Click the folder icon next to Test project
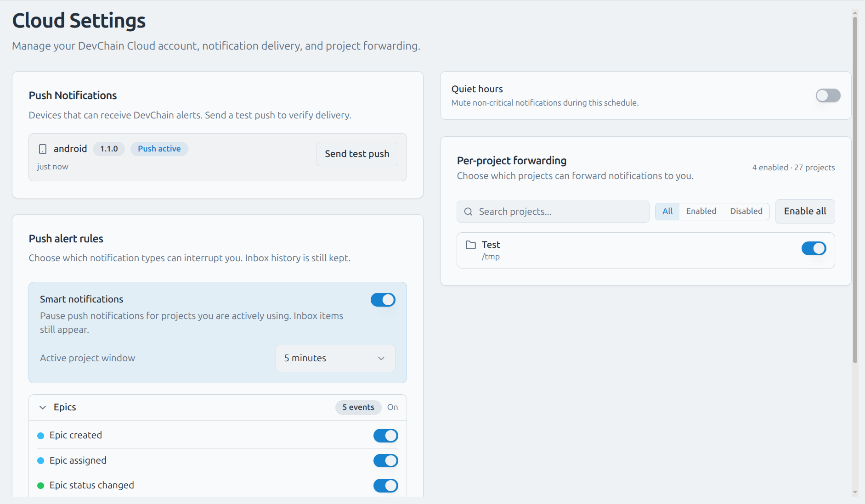The width and height of the screenshot is (865, 504). pyautogui.click(x=471, y=245)
